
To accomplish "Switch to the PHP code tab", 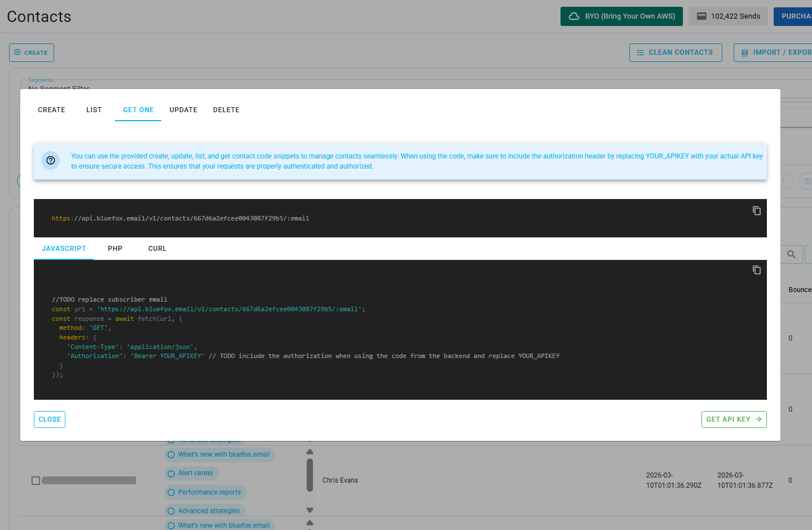I will point(115,248).
